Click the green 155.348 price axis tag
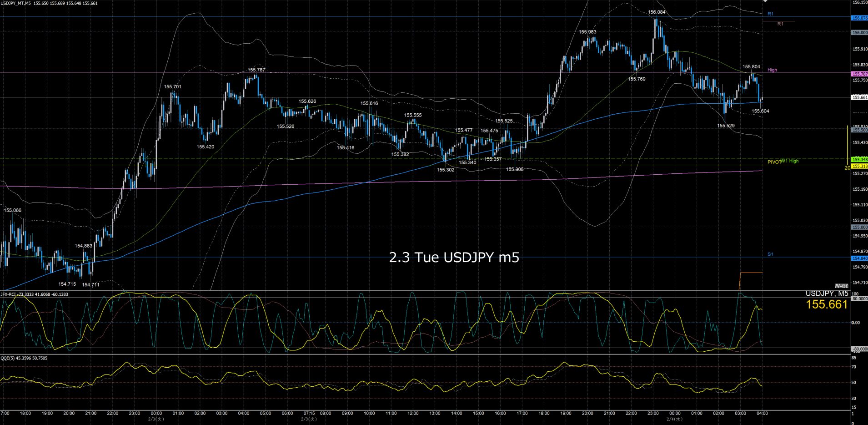Image resolution: width=868 pixels, height=425 pixels. 859,160
